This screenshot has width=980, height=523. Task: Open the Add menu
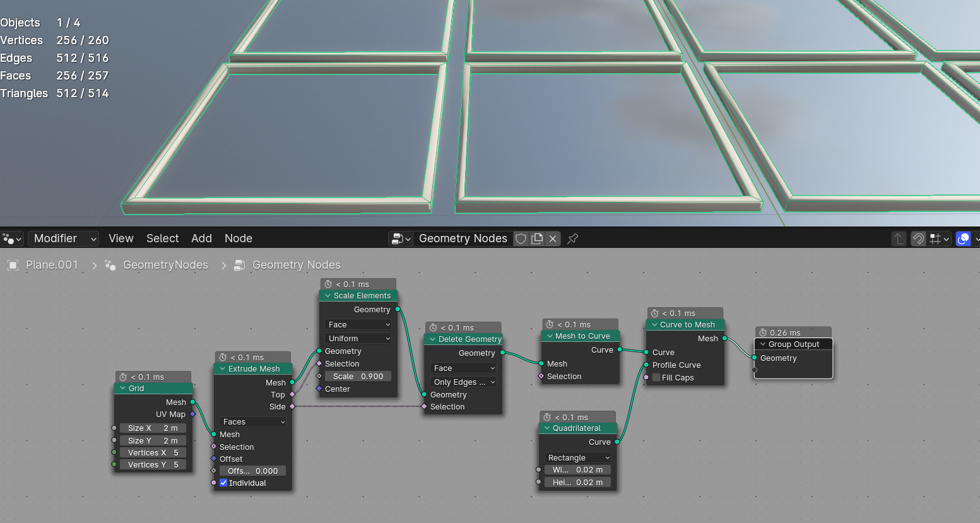(x=201, y=238)
